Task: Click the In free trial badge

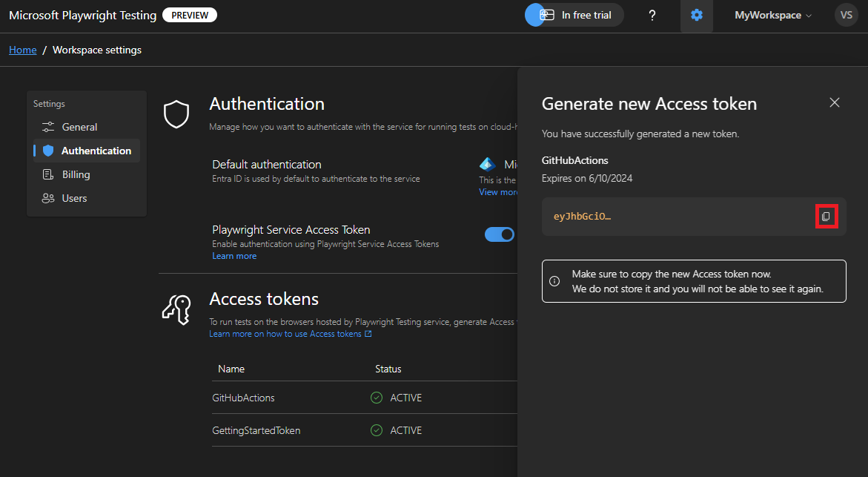Action: pyautogui.click(x=574, y=16)
